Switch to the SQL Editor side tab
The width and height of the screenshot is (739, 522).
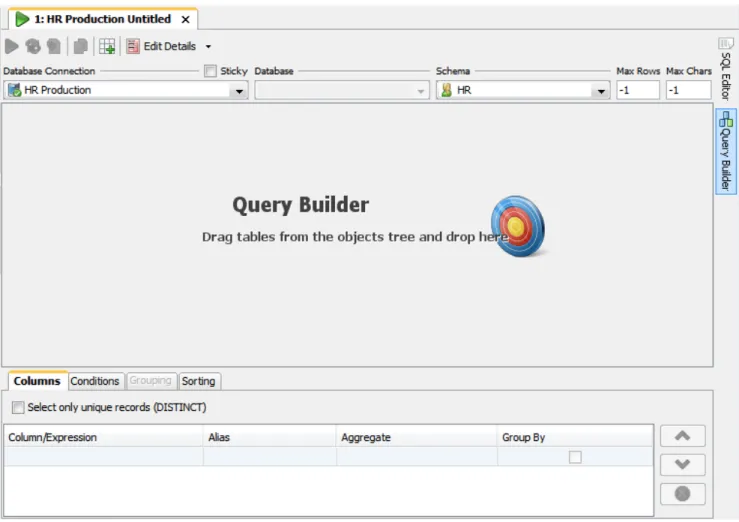pyautogui.click(x=726, y=70)
